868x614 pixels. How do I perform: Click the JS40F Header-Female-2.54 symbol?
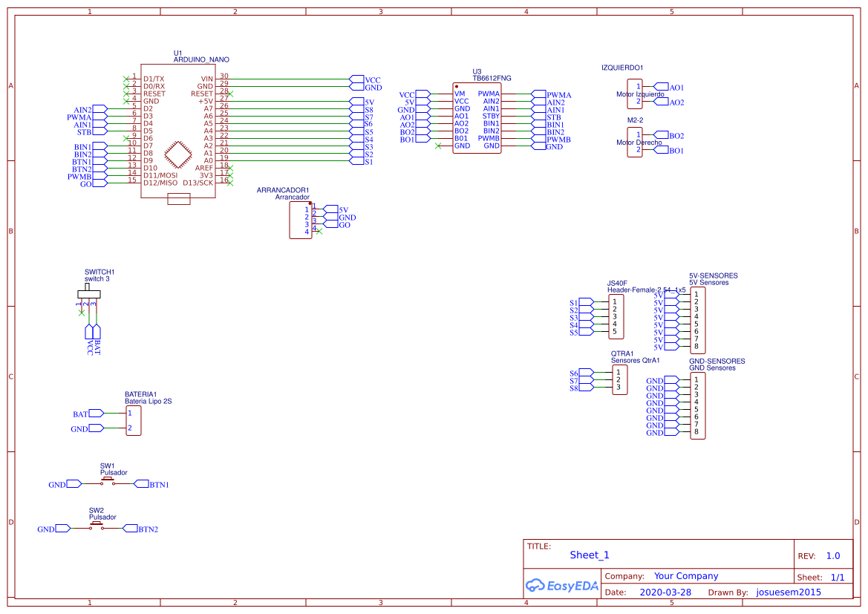coord(615,317)
